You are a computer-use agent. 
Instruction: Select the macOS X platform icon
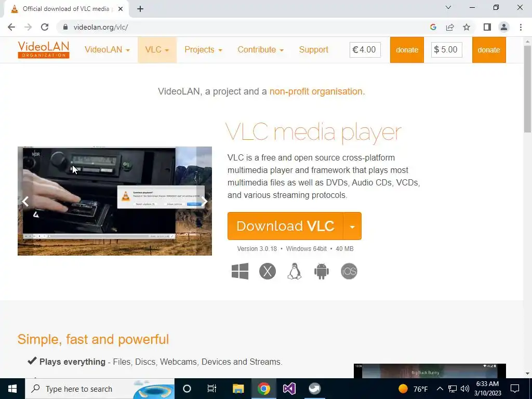tap(268, 271)
